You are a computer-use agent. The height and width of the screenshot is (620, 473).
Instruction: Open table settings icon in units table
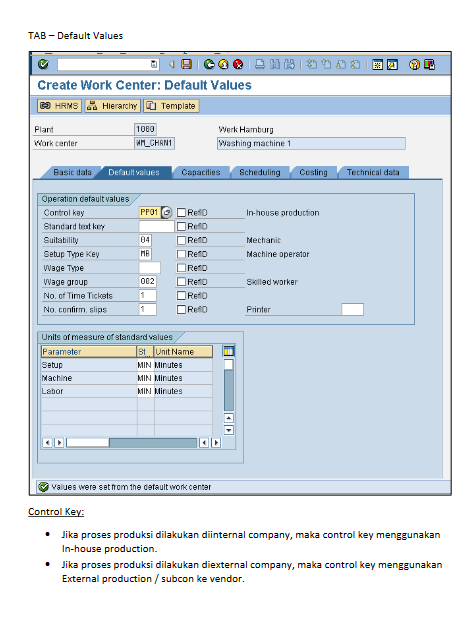(229, 351)
